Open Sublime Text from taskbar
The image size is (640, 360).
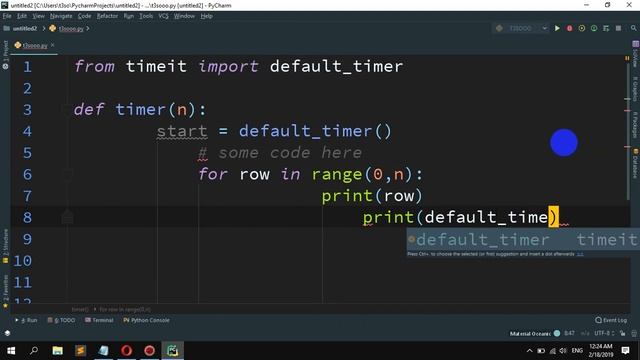pos(80,351)
